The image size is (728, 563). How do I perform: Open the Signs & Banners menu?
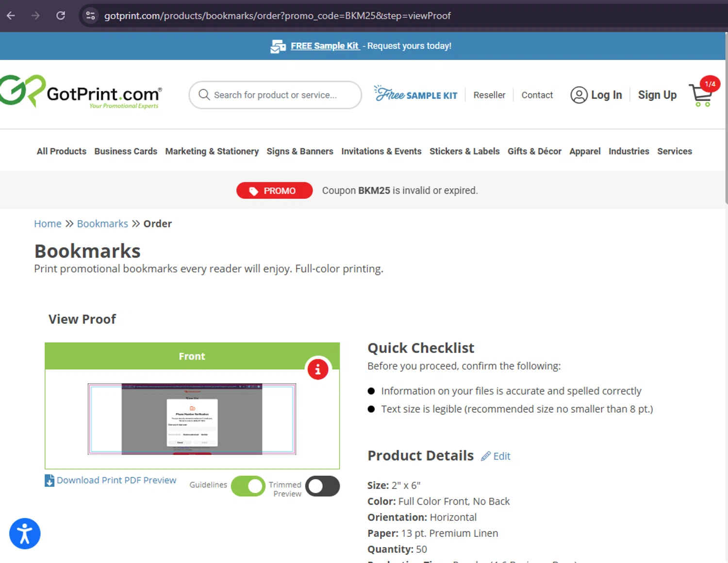(300, 151)
